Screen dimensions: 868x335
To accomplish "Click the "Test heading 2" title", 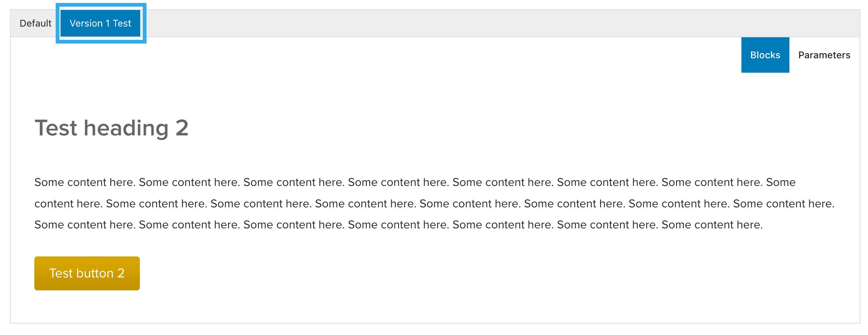I will point(111,128).
